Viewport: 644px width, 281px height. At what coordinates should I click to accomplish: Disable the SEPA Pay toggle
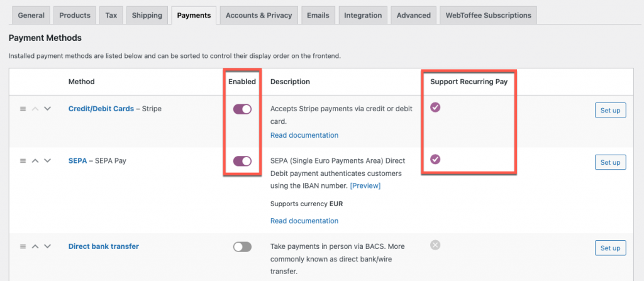click(x=242, y=161)
